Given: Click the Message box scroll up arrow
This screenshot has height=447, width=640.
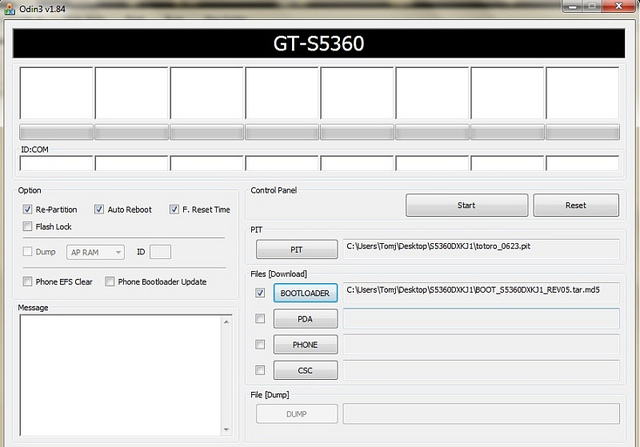Looking at the screenshot, I should 227,322.
